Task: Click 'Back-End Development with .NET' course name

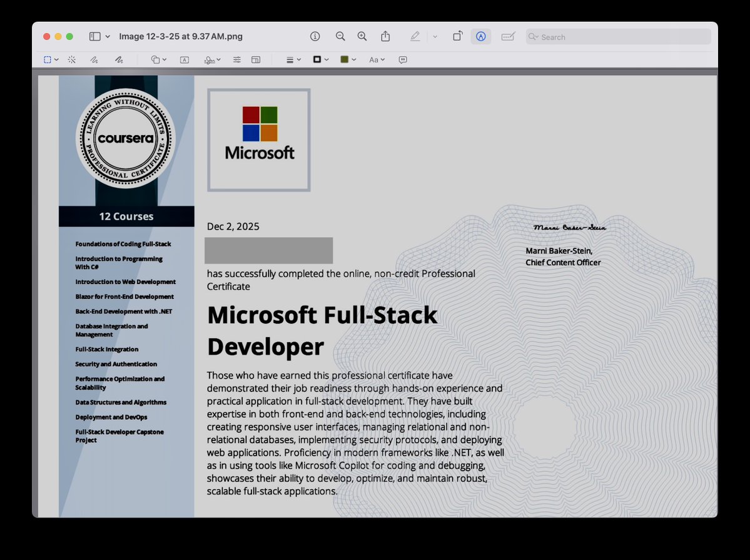Action: 123,312
